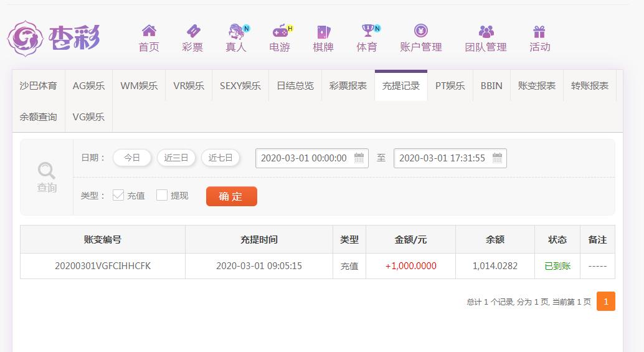
Task: Click the 余额 column header
Action: 495,239
